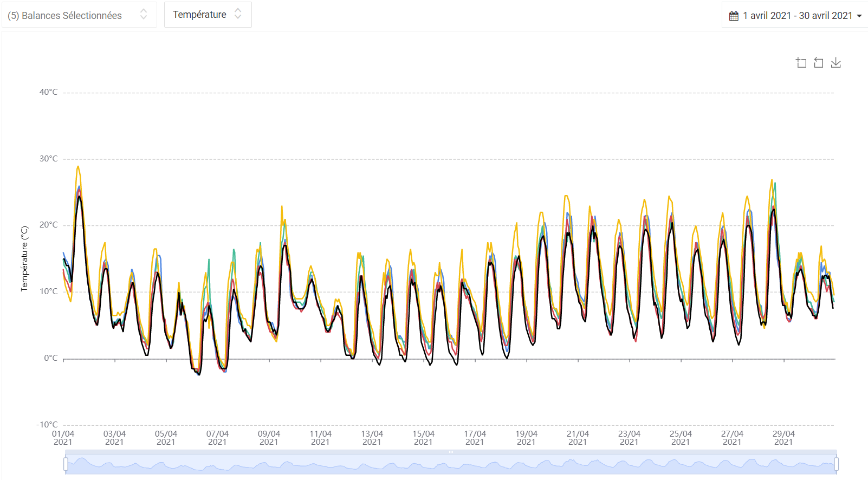868x480 pixels.
Task: Click the 29/04 2021 x-axis date
Action: 783,438
